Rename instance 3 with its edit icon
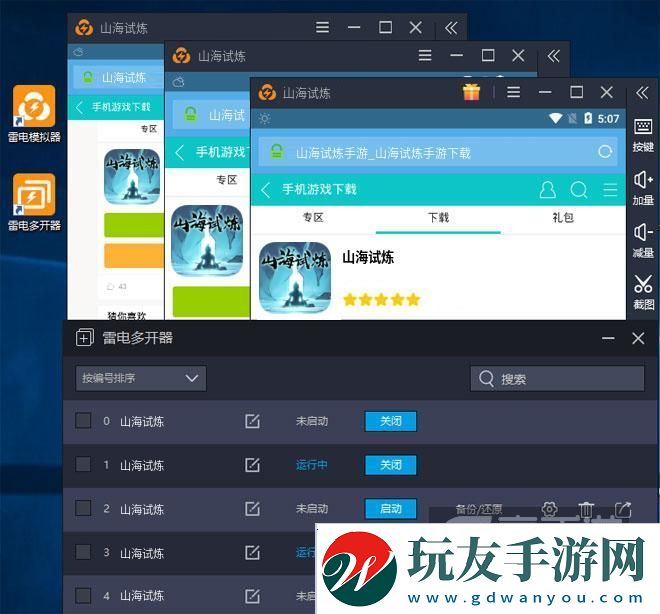The width and height of the screenshot is (660, 614). (x=252, y=552)
